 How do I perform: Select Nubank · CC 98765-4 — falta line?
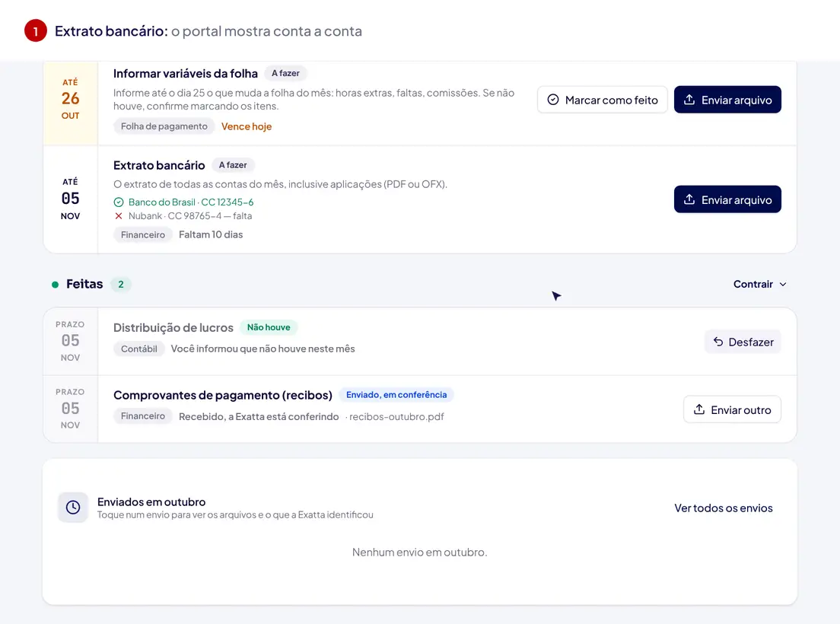[x=183, y=216]
